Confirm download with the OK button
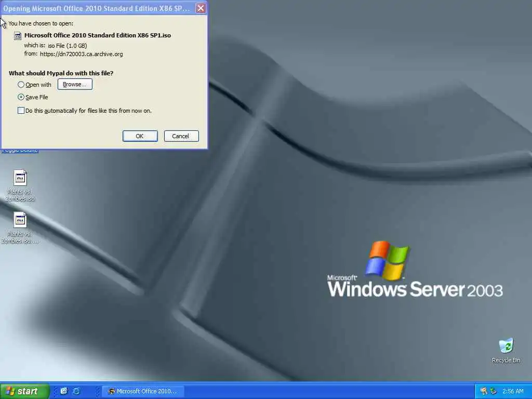The image size is (532, 399). coord(140,136)
